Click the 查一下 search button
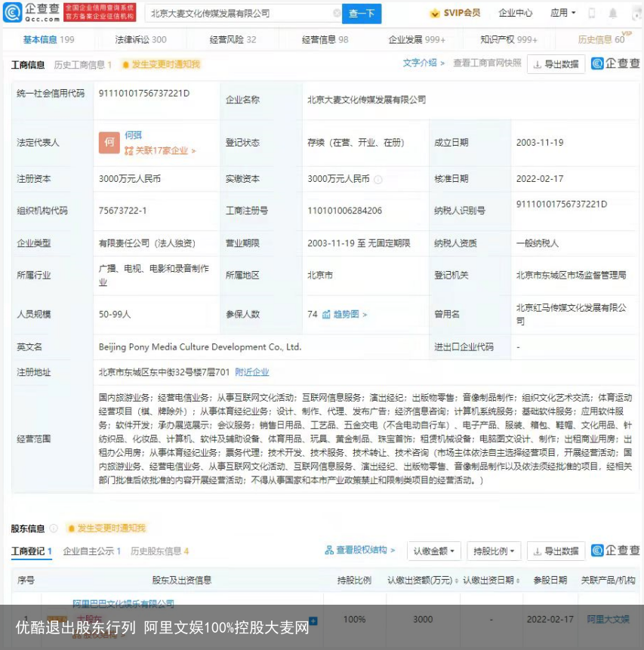The image size is (644, 650). point(362,14)
